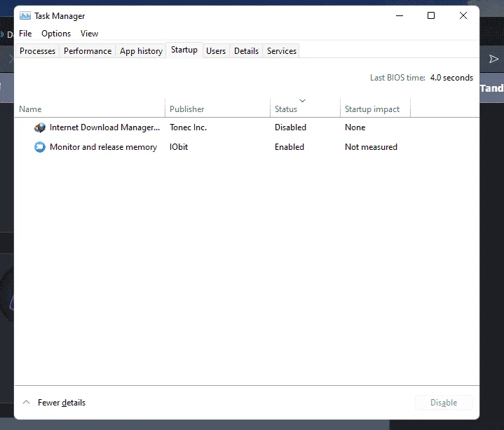Image resolution: width=504 pixels, height=430 pixels.
Task: Collapse view using the Fewer details chevron
Action: coord(27,403)
